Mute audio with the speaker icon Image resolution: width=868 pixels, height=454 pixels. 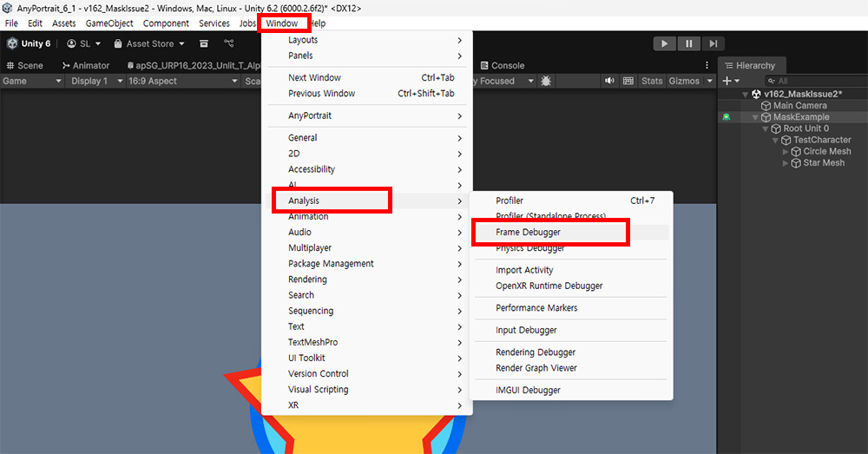[x=609, y=81]
